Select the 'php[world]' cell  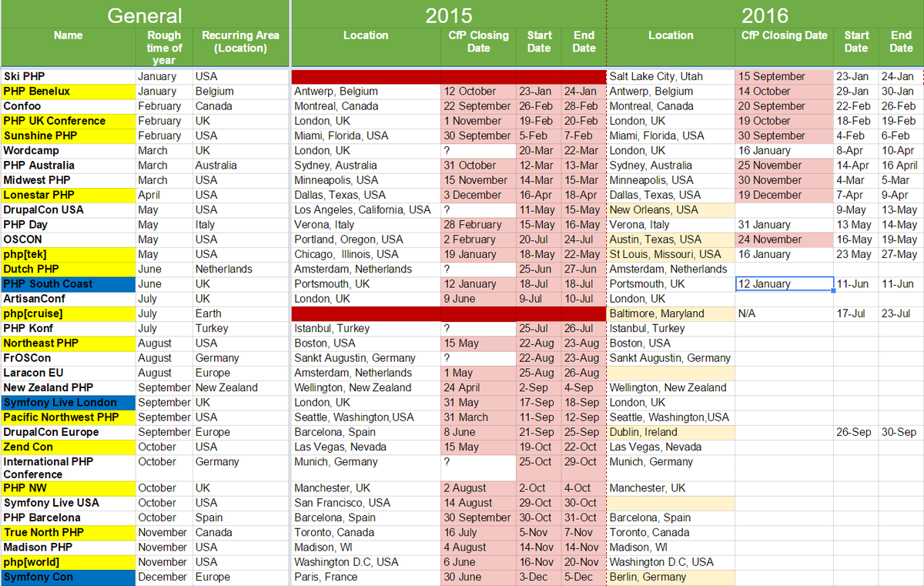pyautogui.click(x=69, y=562)
